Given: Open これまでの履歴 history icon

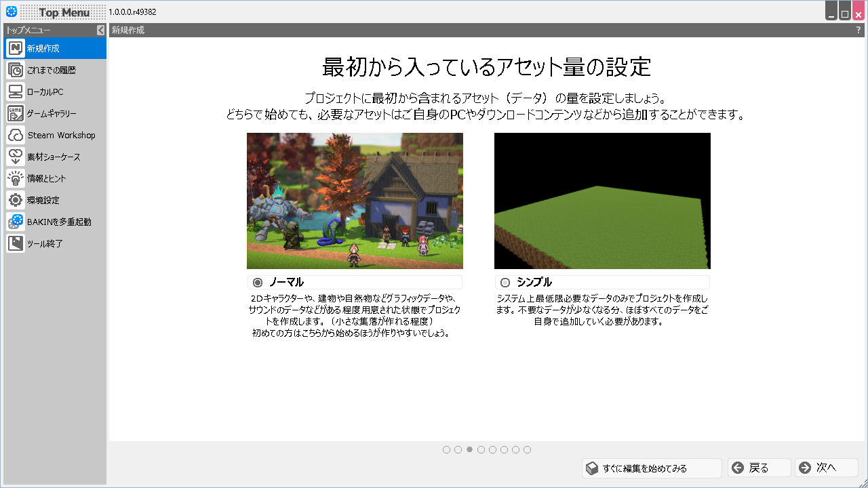Looking at the screenshot, I should [x=16, y=70].
